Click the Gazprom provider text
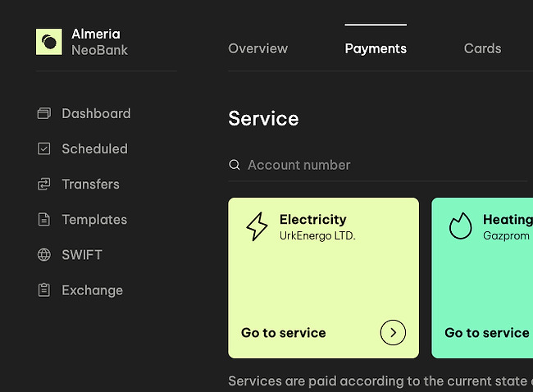The width and height of the screenshot is (533, 392). pyautogui.click(x=506, y=235)
